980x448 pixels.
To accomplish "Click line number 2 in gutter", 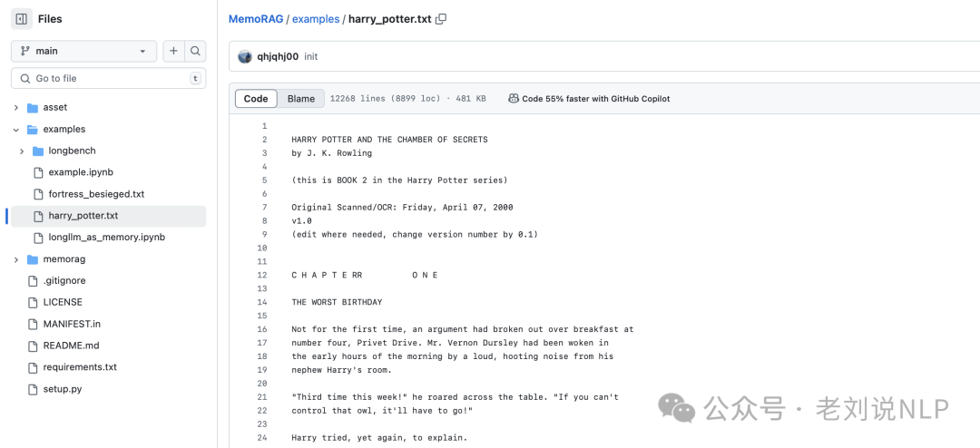I will pyautogui.click(x=265, y=140).
